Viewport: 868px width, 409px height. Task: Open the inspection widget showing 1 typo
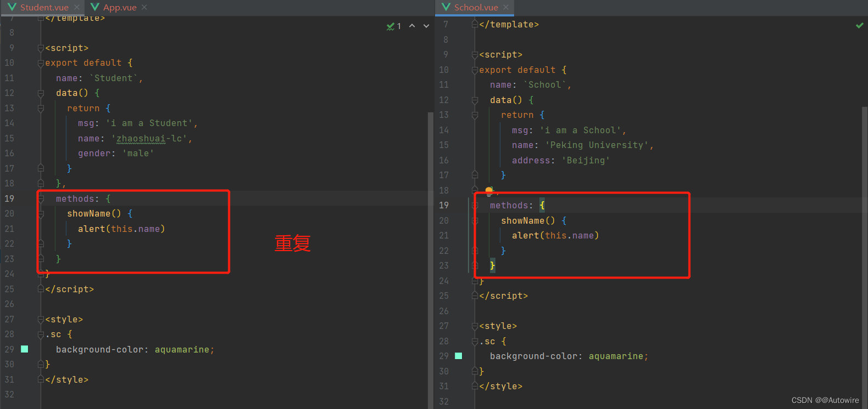pyautogui.click(x=394, y=26)
